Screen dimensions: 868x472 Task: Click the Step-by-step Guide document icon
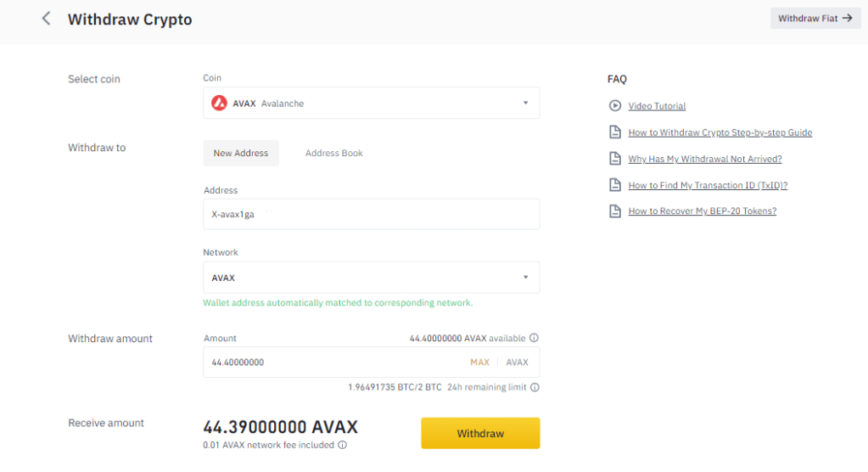point(615,132)
